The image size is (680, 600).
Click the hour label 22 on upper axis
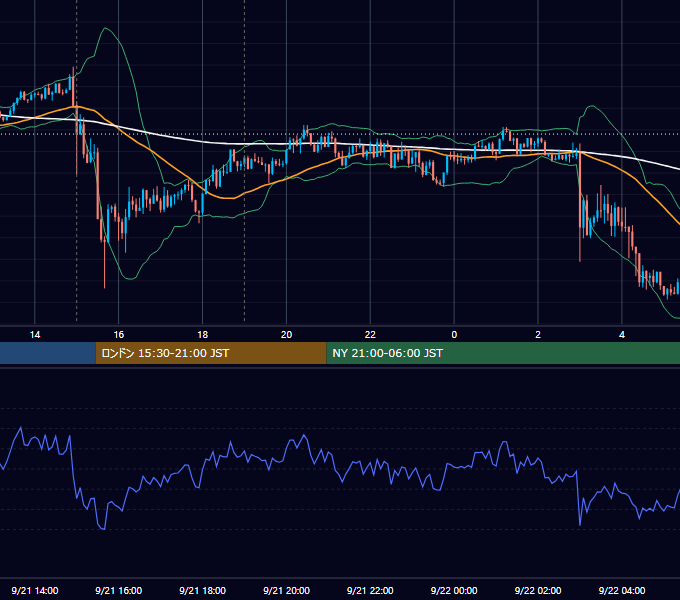click(370, 335)
